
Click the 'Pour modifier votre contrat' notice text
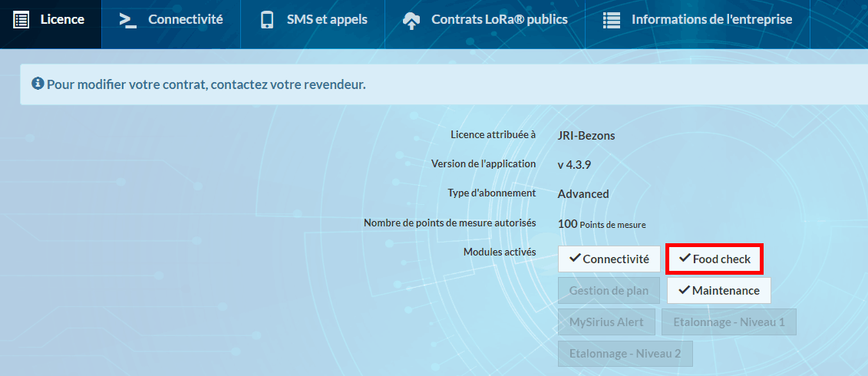(x=206, y=84)
